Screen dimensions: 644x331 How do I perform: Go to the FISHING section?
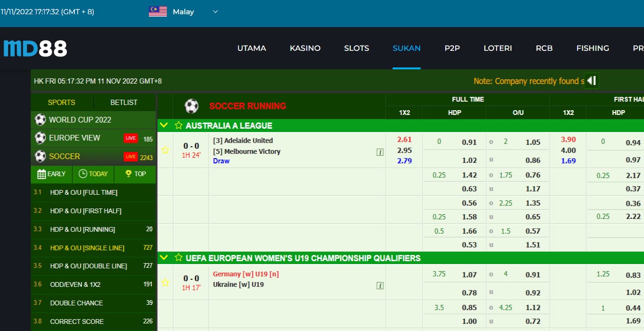tap(592, 48)
